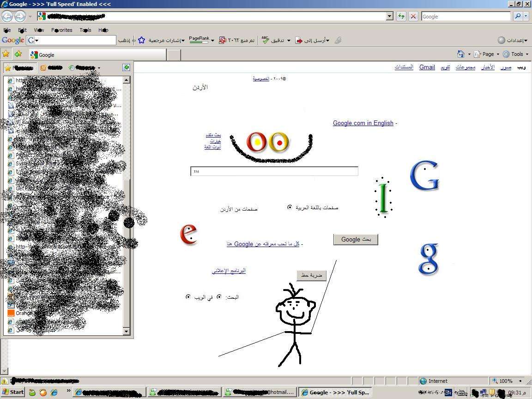The width and height of the screenshot is (532, 399).
Task: Open the البرنامج الإعلاني advertising link
Action: click(229, 271)
